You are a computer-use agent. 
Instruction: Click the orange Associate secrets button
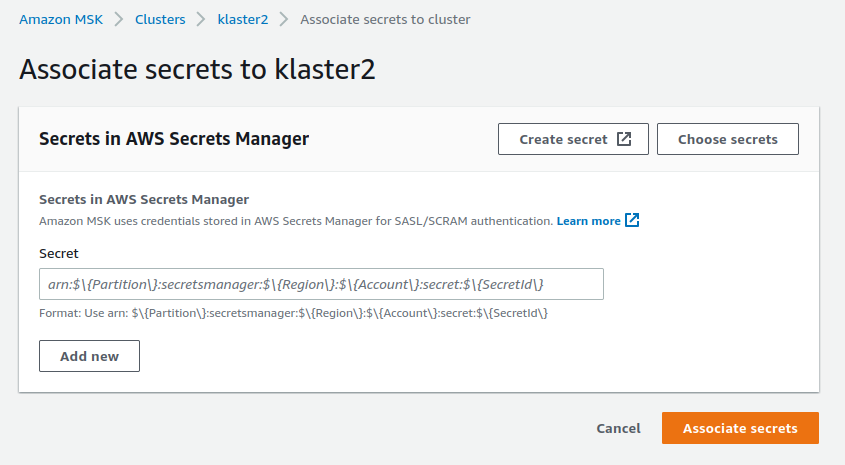tap(740, 428)
